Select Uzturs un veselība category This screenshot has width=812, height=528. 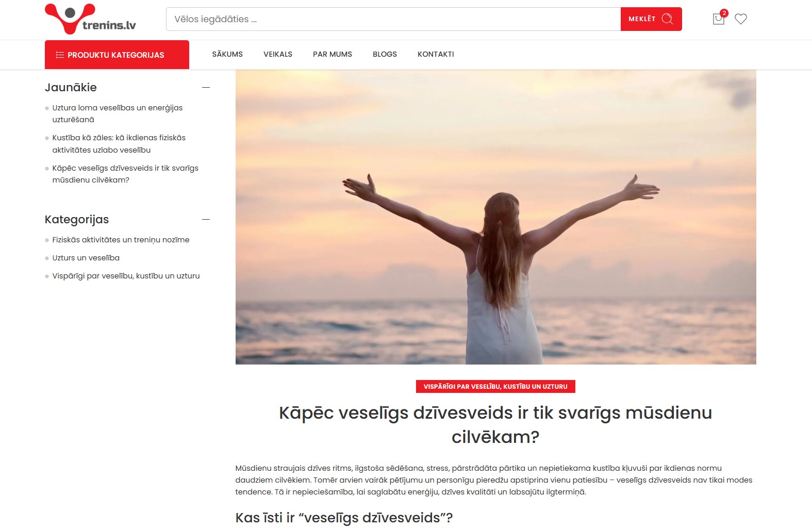pos(86,258)
